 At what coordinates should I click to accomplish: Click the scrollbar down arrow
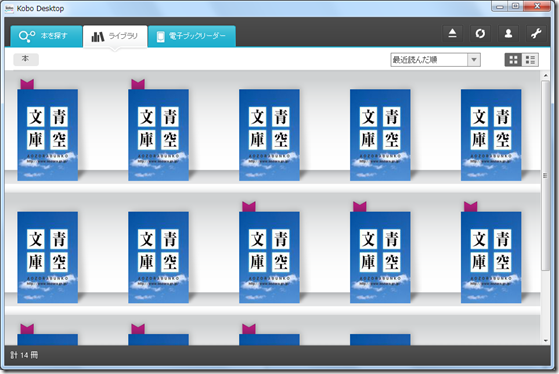tap(545, 340)
